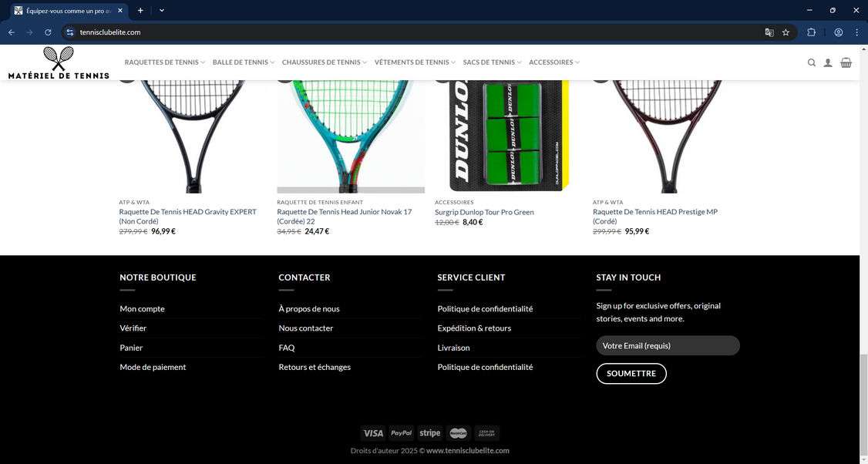Open the tab search dropdown arrow
Image resolution: width=868 pixels, height=464 pixels.
(x=162, y=11)
